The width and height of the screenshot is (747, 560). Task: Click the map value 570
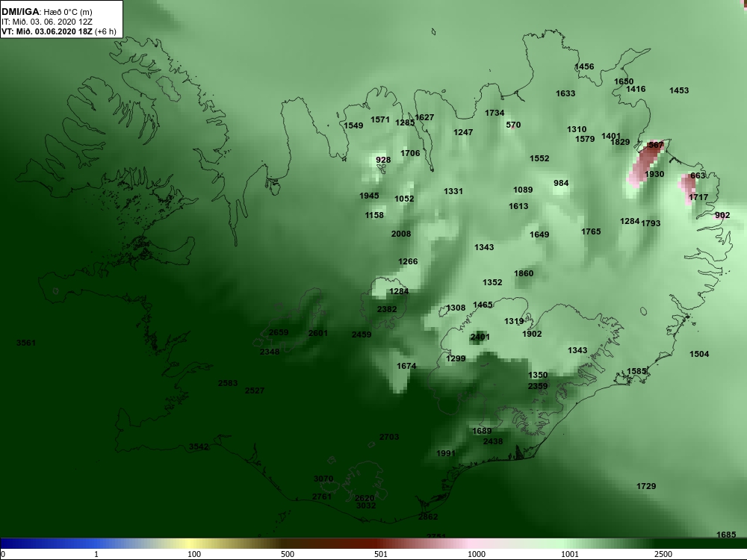[x=513, y=125]
